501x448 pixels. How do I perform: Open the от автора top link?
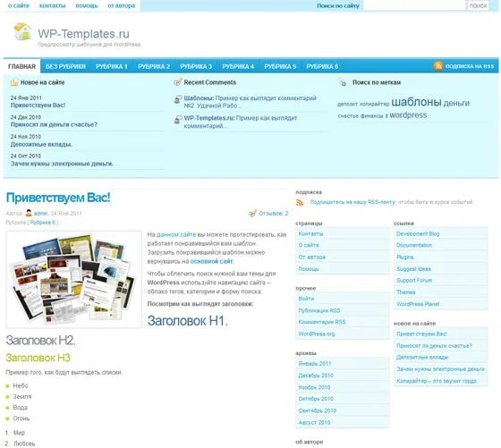[122, 5]
